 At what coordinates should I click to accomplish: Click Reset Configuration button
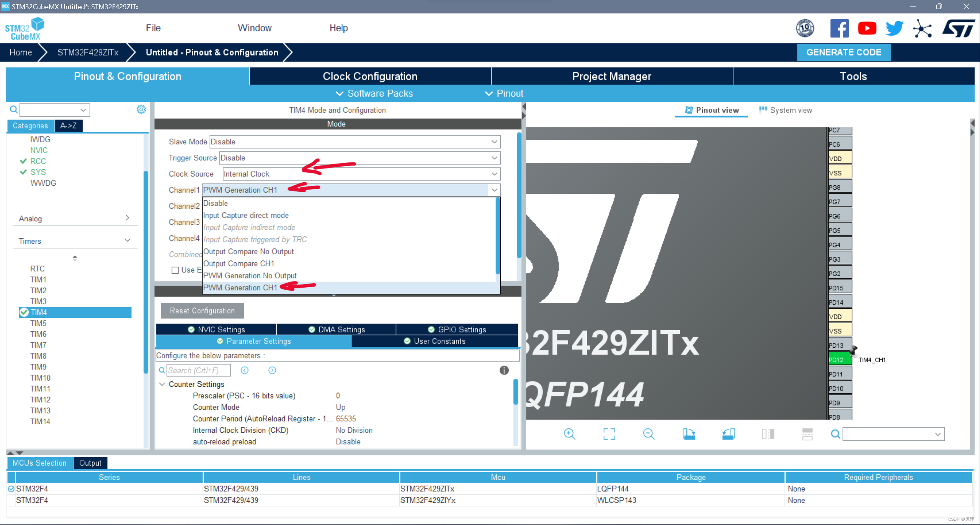click(x=202, y=311)
